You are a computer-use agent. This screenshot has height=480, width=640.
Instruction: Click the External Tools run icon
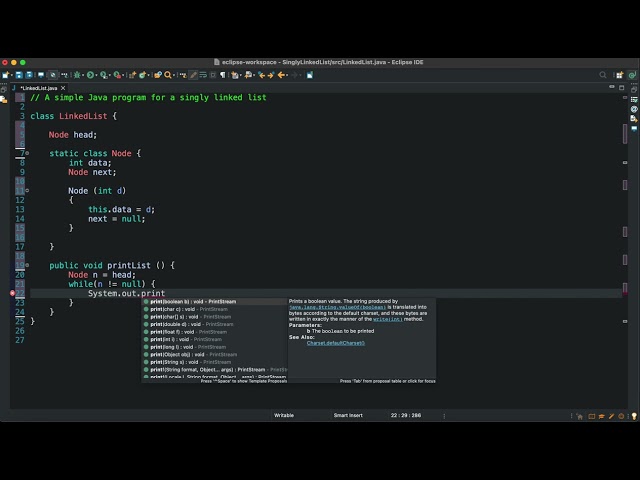(x=118, y=75)
